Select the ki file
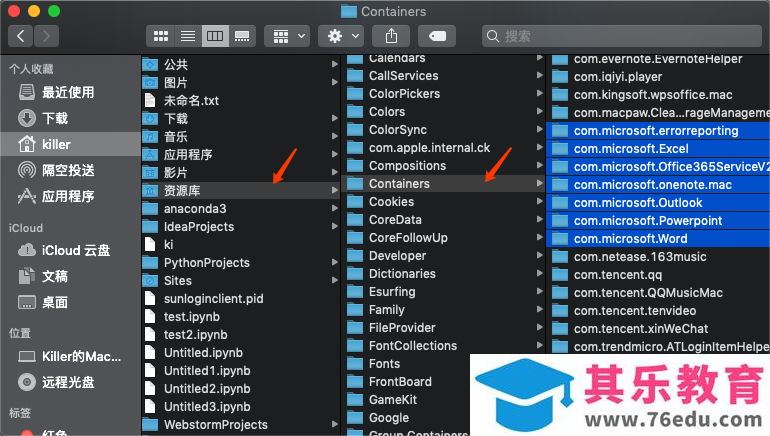 click(241, 245)
